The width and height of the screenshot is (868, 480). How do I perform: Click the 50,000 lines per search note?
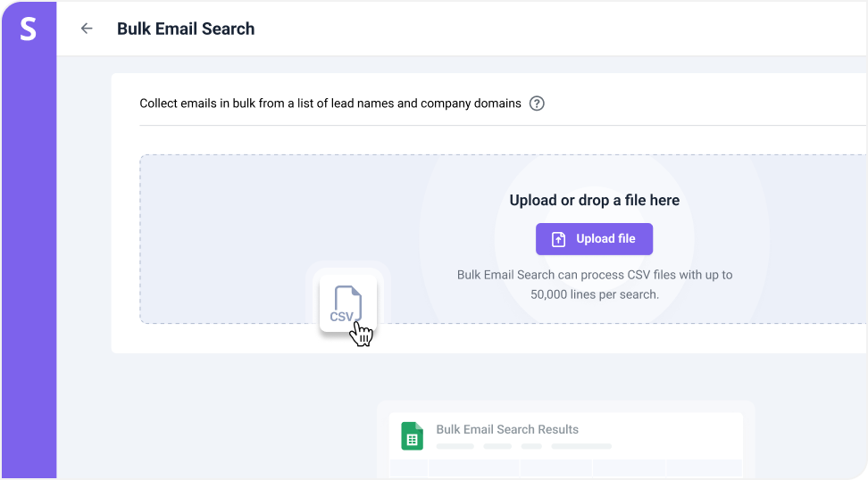[594, 294]
